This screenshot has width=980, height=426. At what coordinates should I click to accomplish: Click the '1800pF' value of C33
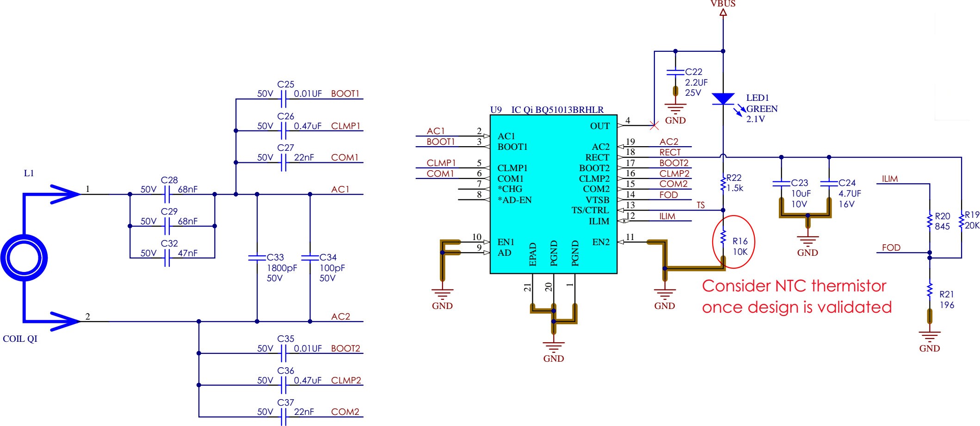point(282,268)
